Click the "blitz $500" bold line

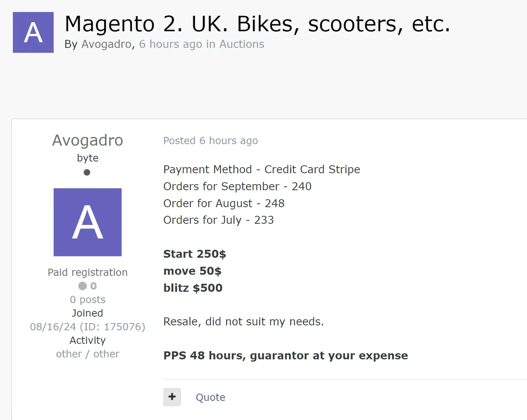[193, 288]
